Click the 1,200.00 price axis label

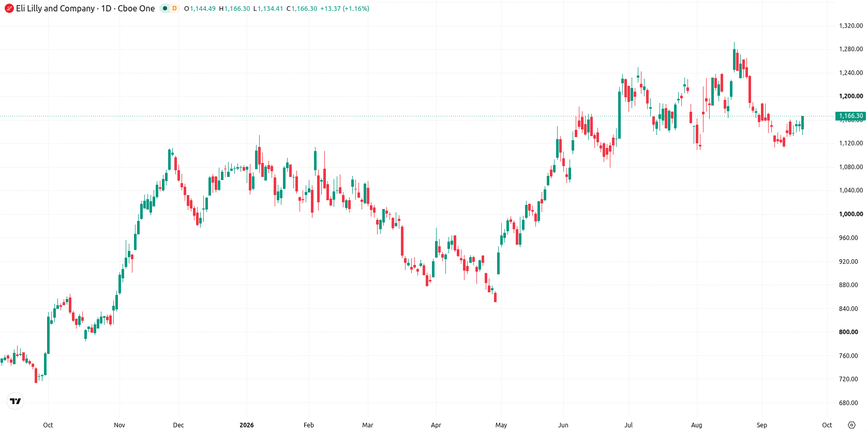(851, 96)
